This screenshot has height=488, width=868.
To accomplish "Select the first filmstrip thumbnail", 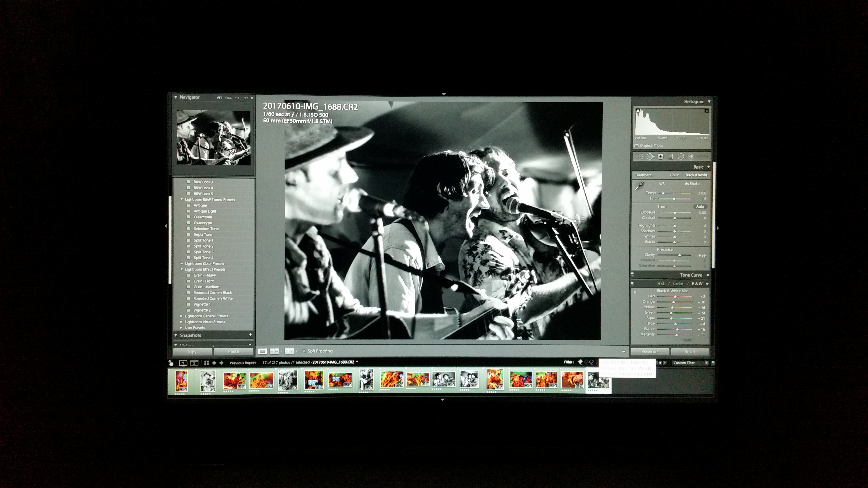I will 181,382.
